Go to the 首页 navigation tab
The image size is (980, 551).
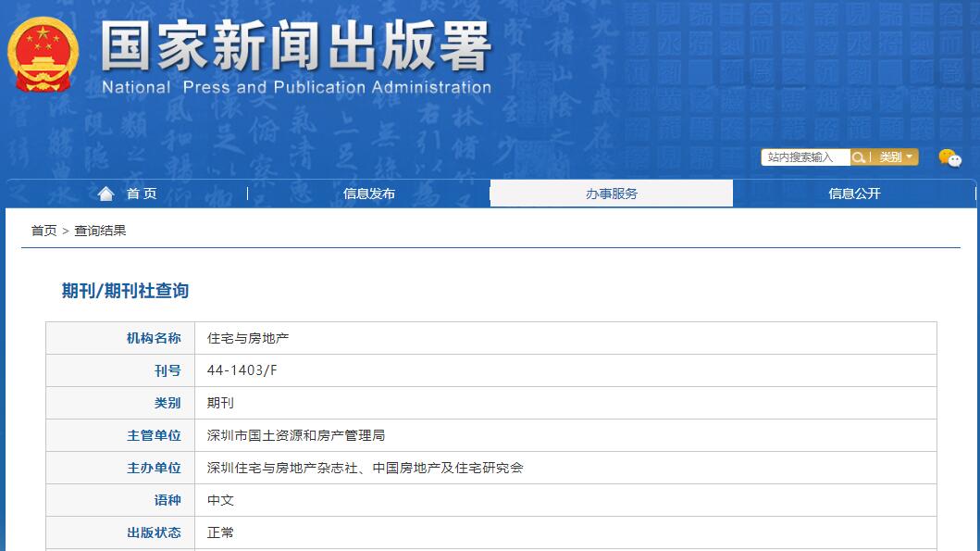[142, 194]
